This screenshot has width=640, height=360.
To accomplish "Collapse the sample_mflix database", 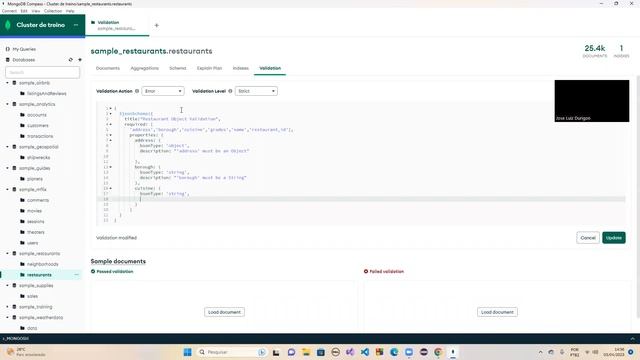I will click(7, 189).
